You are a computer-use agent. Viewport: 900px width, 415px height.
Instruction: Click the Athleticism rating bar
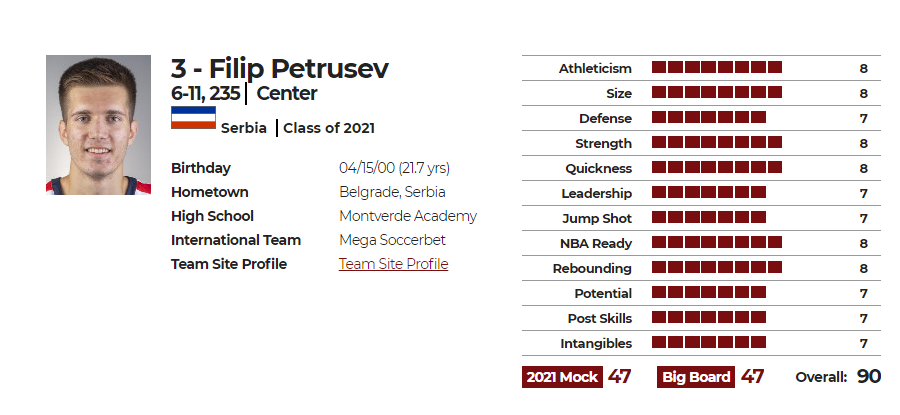click(717, 68)
